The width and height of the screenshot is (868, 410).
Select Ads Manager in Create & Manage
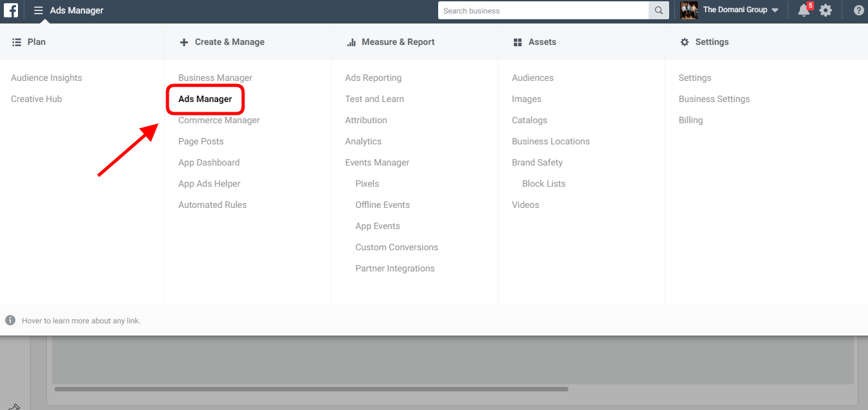(205, 99)
